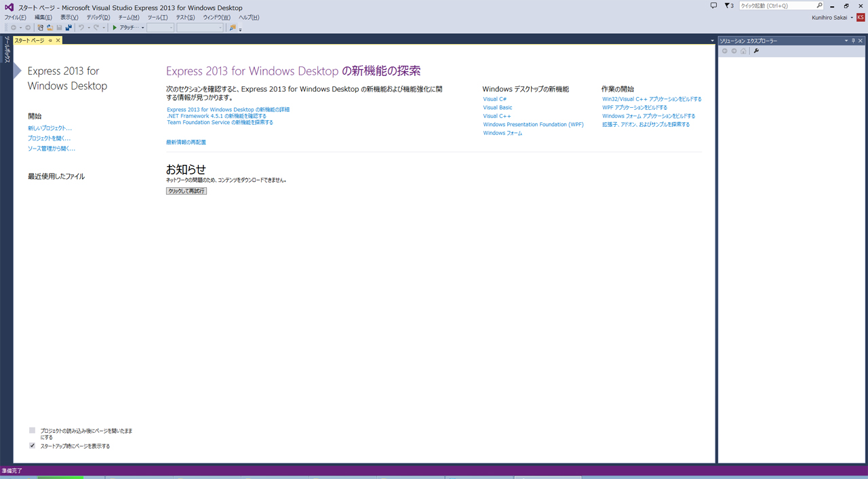Uncheck show page on startup checkbox
This screenshot has width=868, height=479.
(x=32, y=446)
